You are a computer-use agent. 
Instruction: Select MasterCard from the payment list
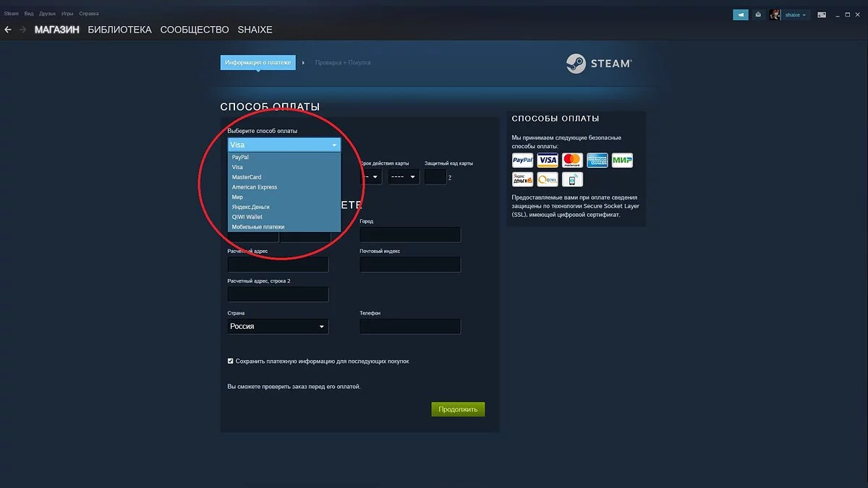coord(284,177)
